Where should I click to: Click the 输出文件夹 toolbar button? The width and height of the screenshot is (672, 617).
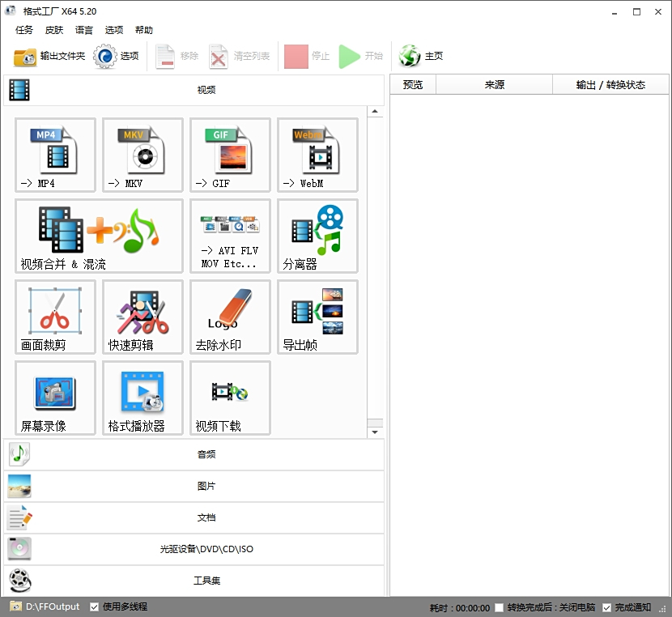pyautogui.click(x=49, y=56)
